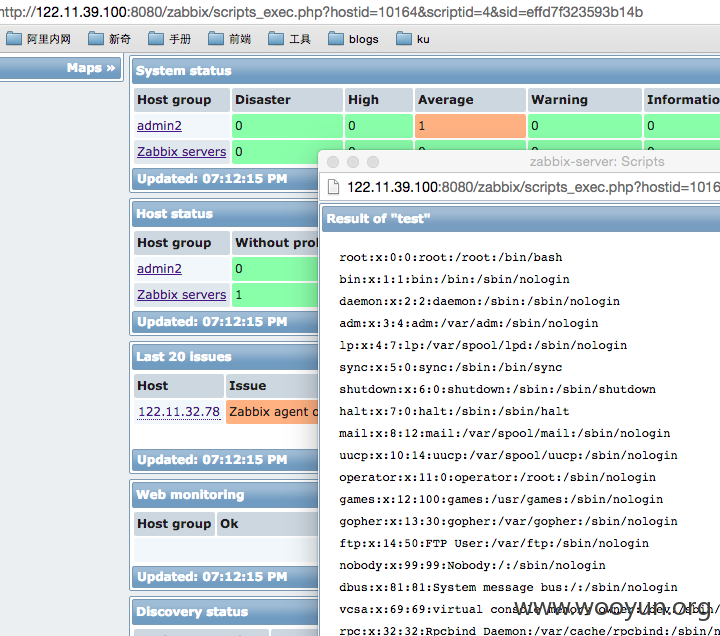Click the Average column header
Image resolution: width=720 pixels, height=636 pixels.
pyautogui.click(x=470, y=100)
